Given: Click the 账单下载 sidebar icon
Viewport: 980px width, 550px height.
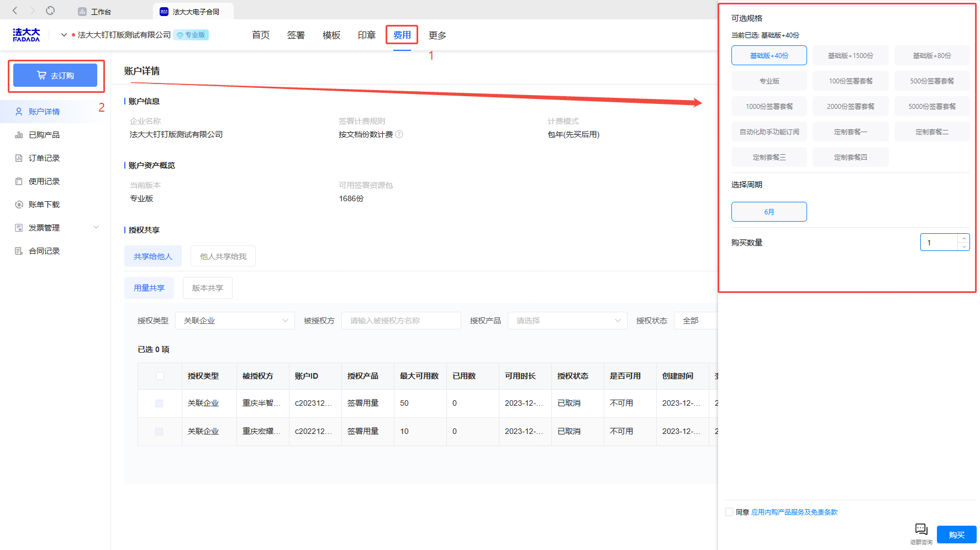Looking at the screenshot, I should 19,205.
